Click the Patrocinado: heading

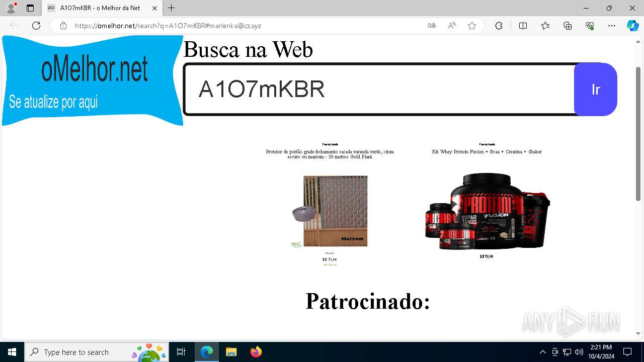368,301
